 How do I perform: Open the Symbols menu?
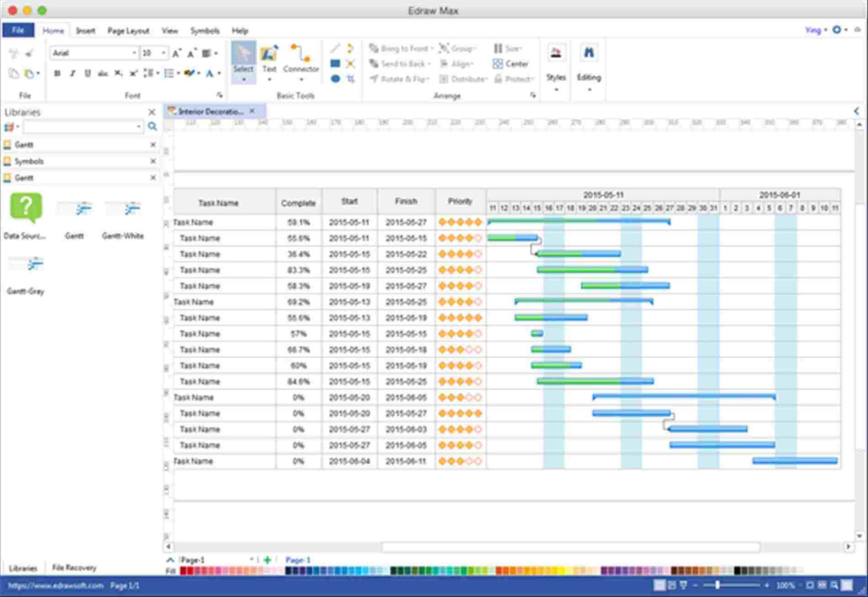[x=205, y=30]
